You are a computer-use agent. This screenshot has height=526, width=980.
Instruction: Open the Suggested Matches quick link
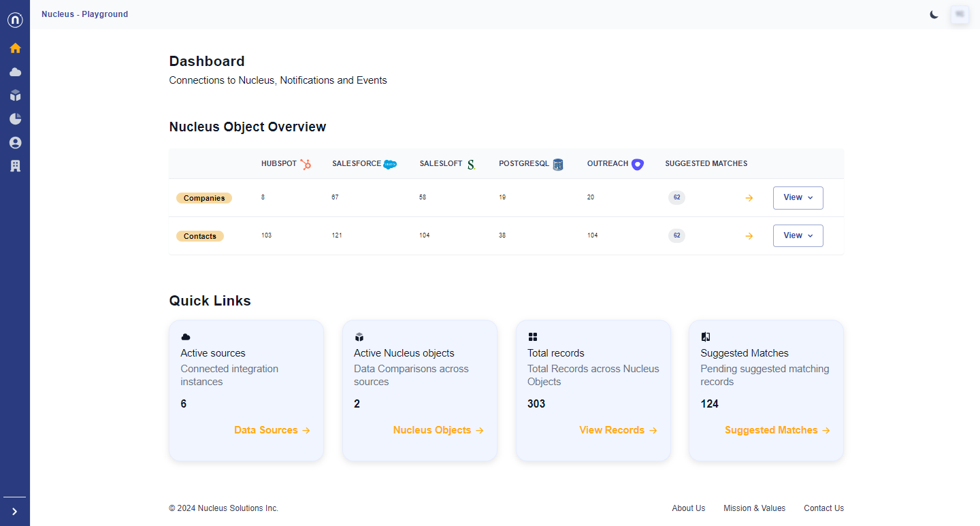(x=777, y=430)
